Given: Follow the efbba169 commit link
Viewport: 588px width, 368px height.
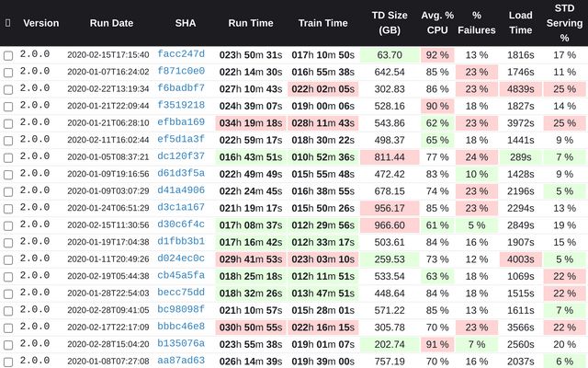Looking at the screenshot, I should 181,123.
